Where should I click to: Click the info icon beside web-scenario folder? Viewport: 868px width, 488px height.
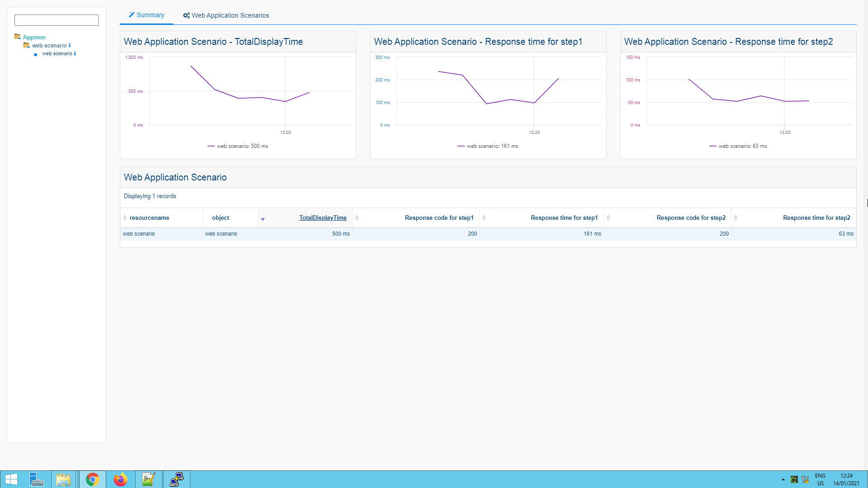69,45
